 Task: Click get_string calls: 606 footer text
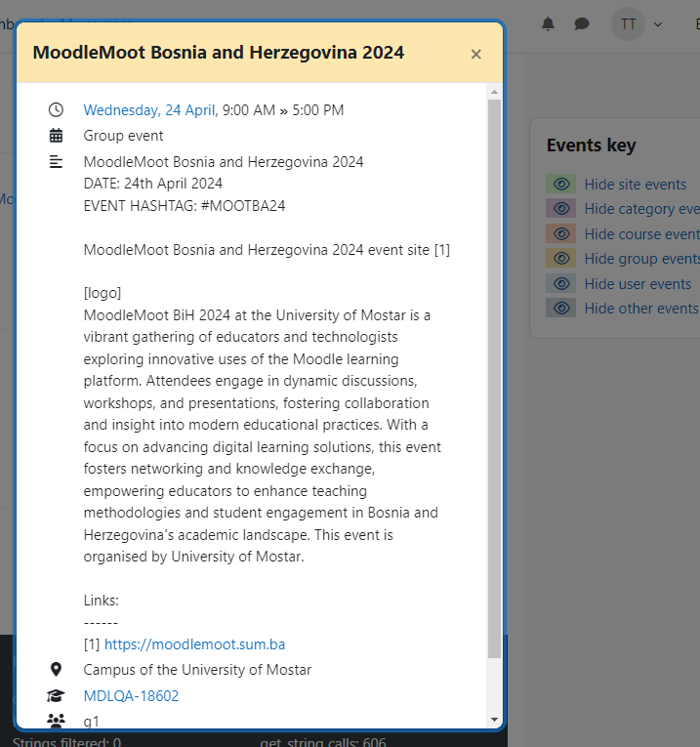coord(323,741)
